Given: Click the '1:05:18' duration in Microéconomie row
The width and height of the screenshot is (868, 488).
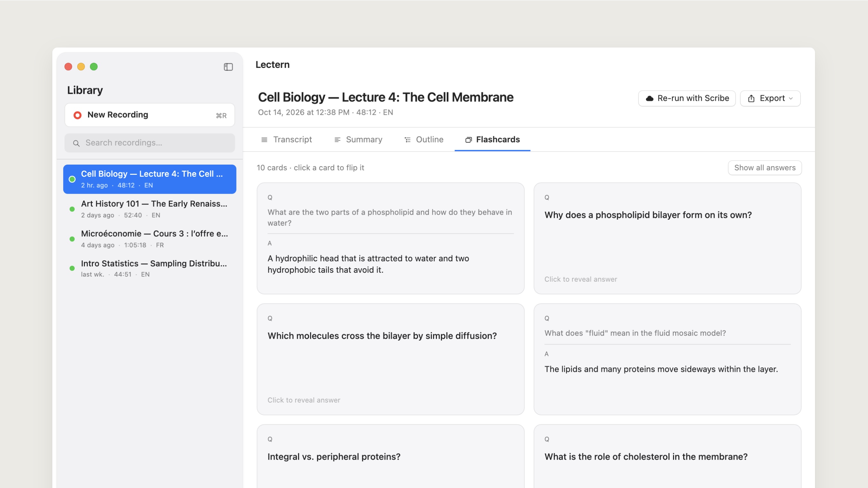Looking at the screenshot, I should click(135, 245).
